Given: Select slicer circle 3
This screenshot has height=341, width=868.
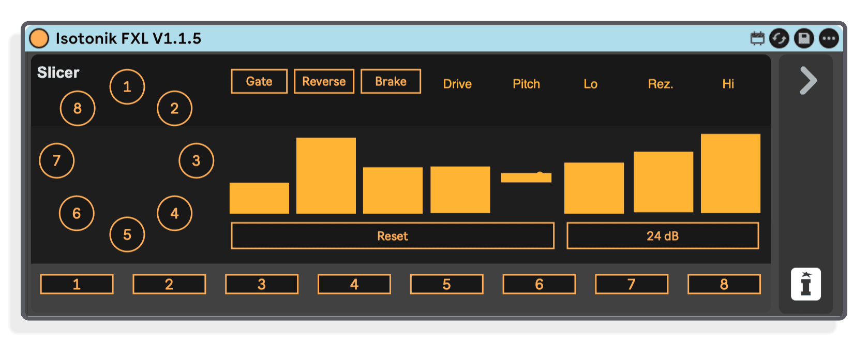Looking at the screenshot, I should click(197, 161).
